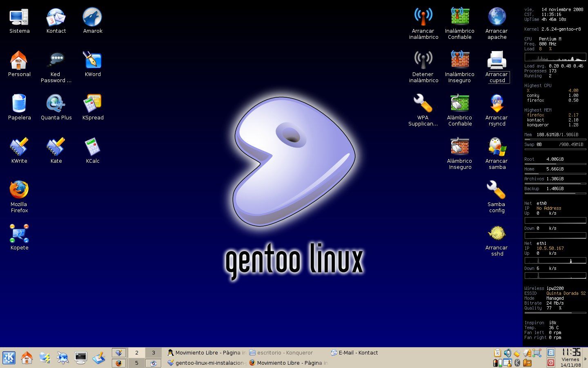
Task: Open the KSpread desktop icon
Action: point(92,104)
